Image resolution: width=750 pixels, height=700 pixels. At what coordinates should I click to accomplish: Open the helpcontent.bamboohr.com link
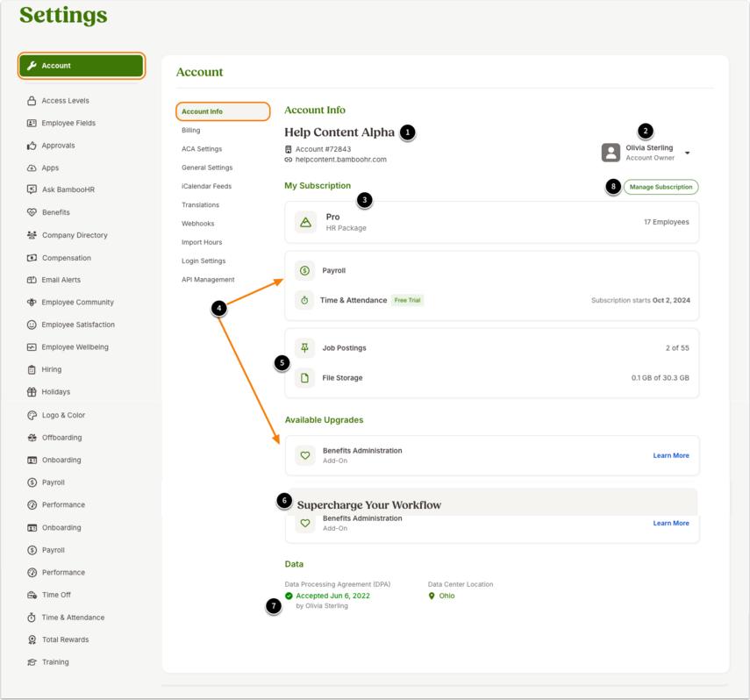[x=341, y=160]
